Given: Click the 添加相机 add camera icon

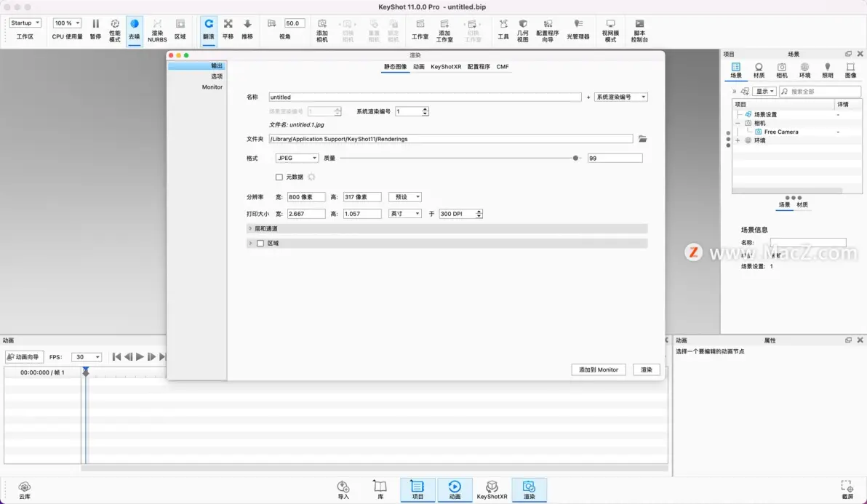Looking at the screenshot, I should (321, 30).
